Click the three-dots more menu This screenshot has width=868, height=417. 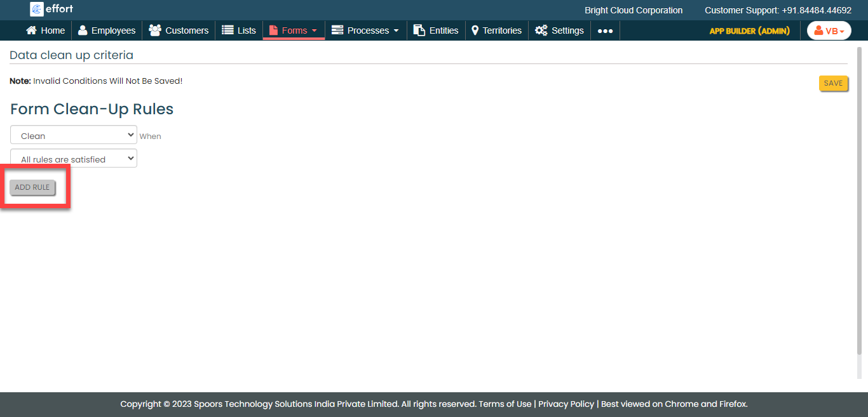tap(605, 30)
